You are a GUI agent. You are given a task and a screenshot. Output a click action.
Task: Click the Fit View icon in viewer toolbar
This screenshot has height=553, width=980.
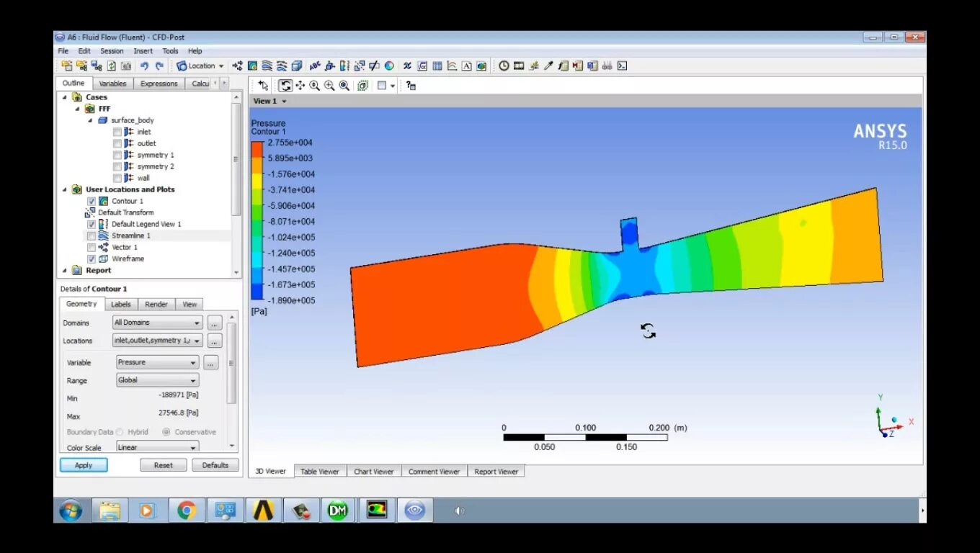point(344,86)
